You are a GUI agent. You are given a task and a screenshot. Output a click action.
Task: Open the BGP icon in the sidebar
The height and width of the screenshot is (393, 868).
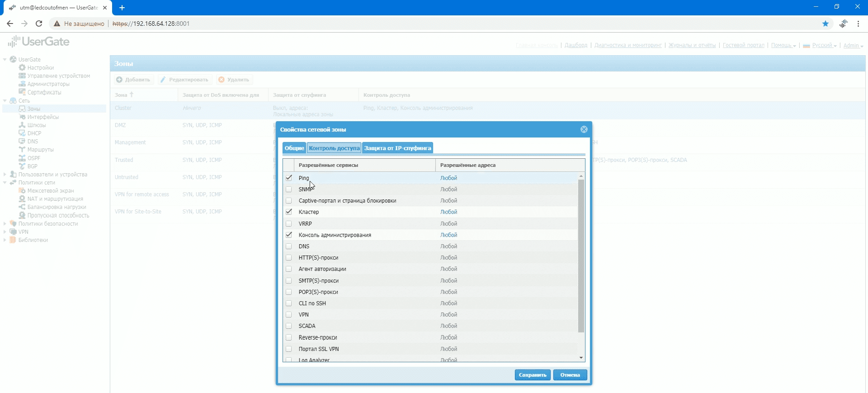22,166
